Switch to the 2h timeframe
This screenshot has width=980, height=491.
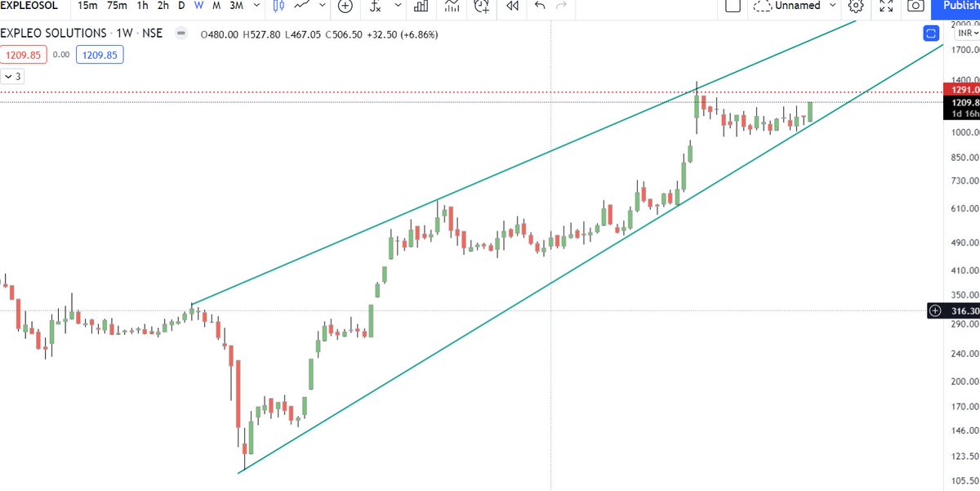click(163, 6)
